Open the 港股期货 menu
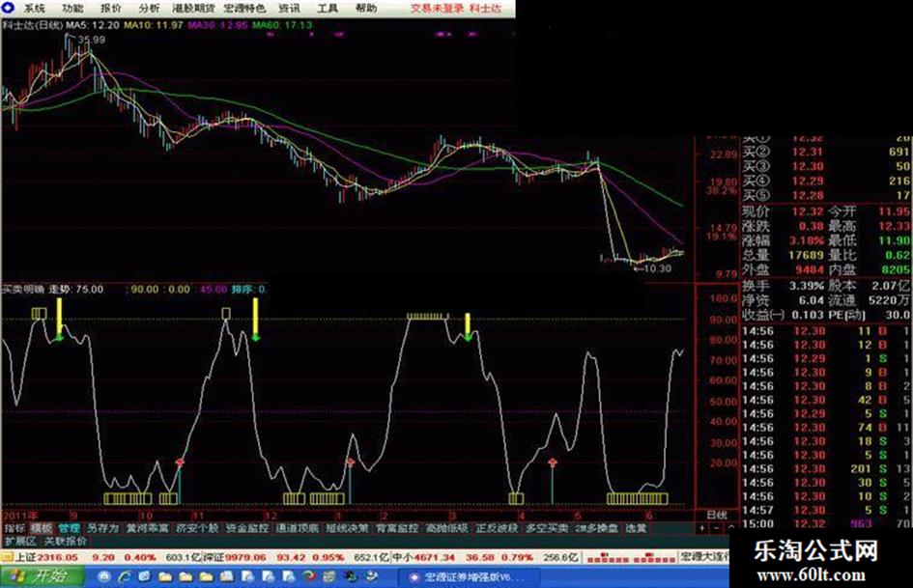Image resolution: width=913 pixels, height=588 pixels. click(194, 8)
